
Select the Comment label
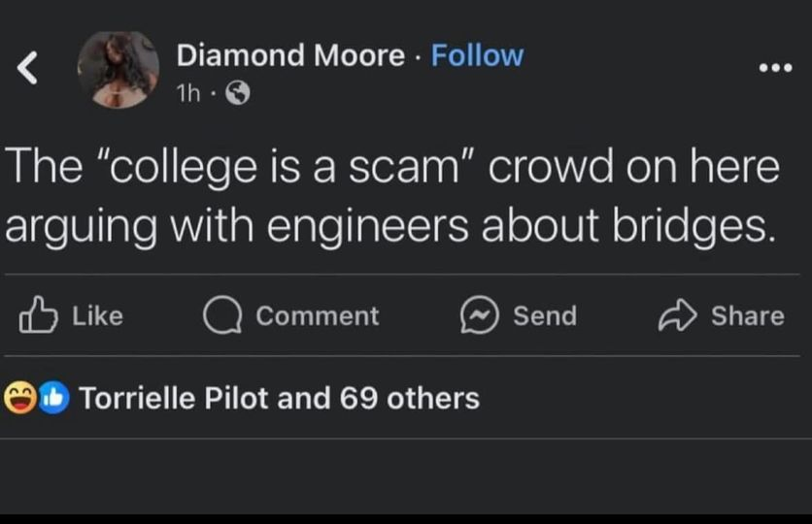point(317,316)
